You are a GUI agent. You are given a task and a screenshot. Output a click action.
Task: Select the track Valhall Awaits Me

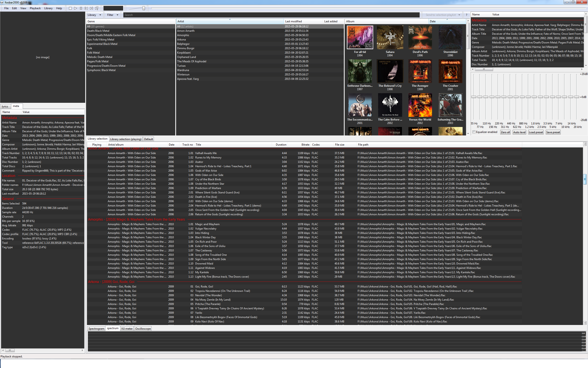pos(304,153)
